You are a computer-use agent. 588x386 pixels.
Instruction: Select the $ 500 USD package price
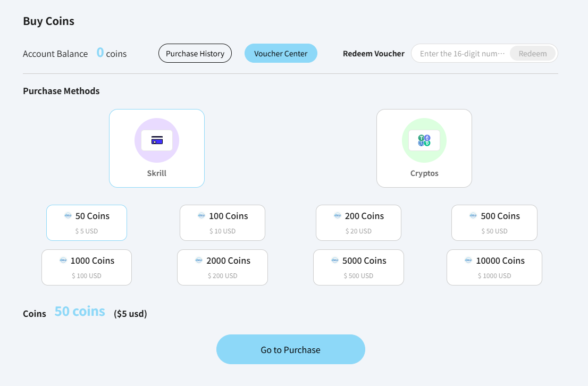point(358,276)
